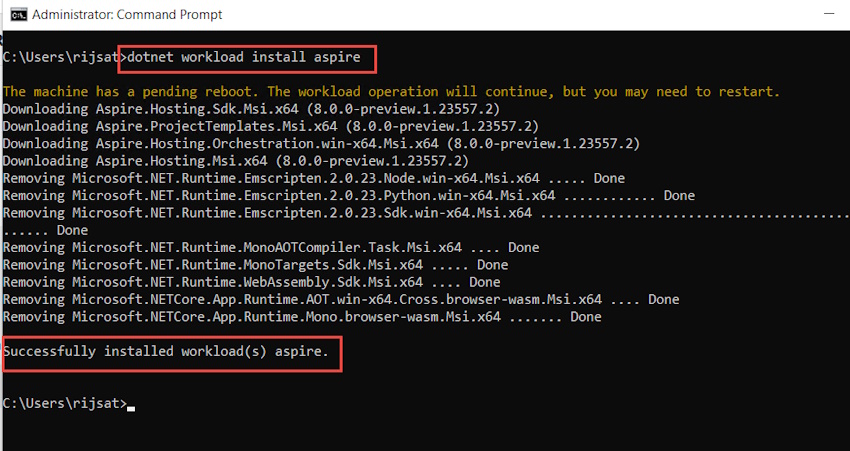Select the 'Downloading Aspire.ProjectTemplates.Msi.x64' line

point(271,126)
